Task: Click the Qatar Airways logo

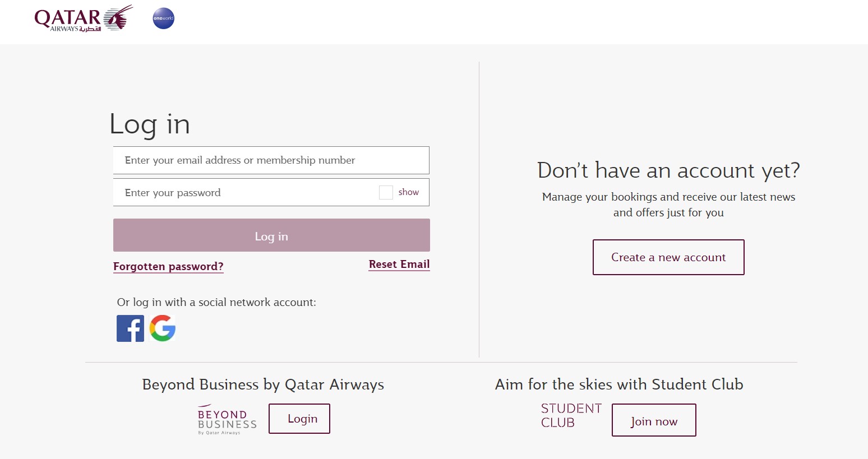Action: coord(83,18)
